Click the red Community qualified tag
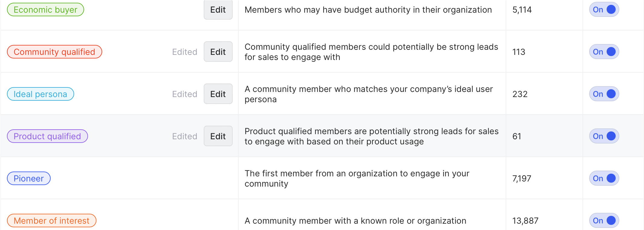 pos(55,52)
